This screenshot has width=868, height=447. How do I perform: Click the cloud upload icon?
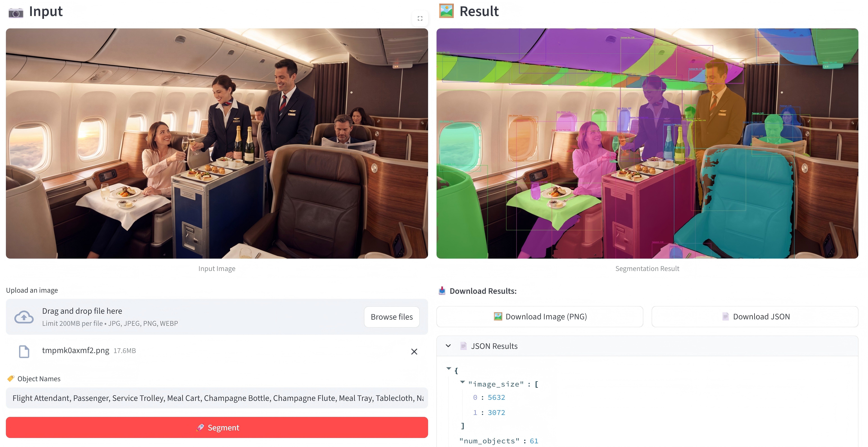[24, 317]
